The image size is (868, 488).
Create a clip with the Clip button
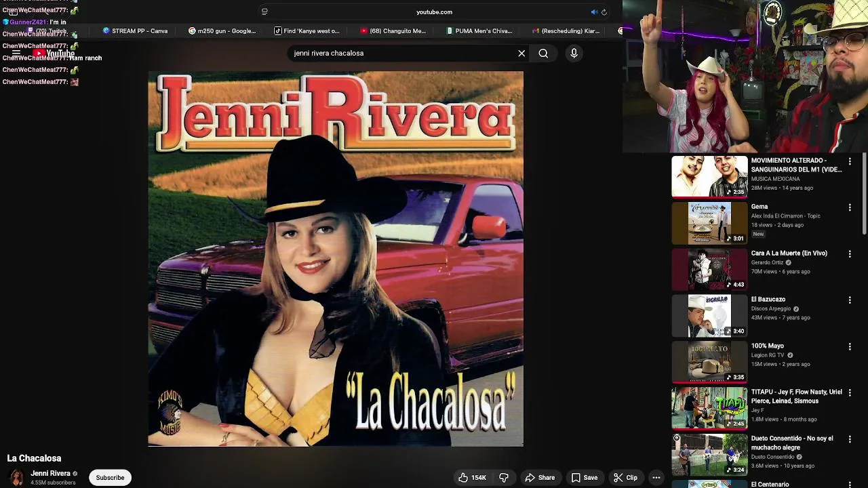click(625, 477)
